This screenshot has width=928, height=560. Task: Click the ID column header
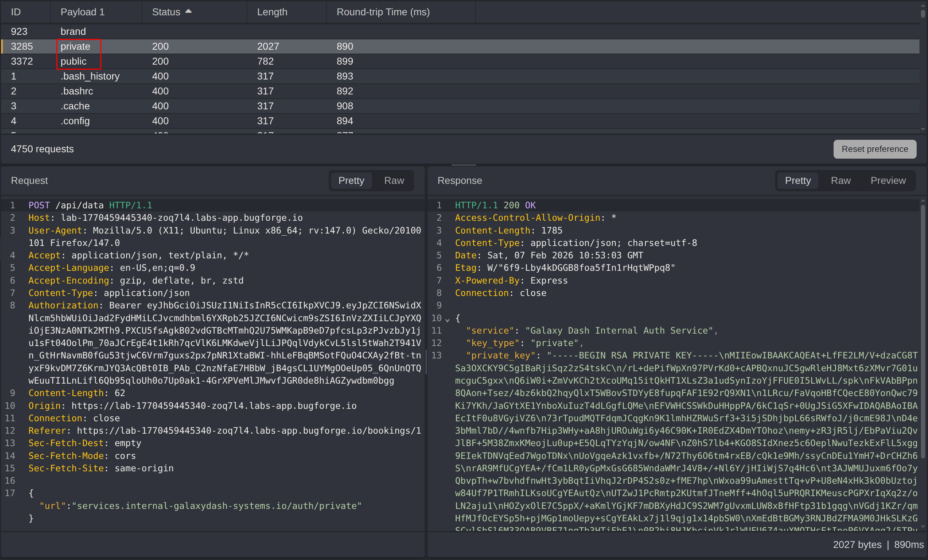tap(16, 12)
